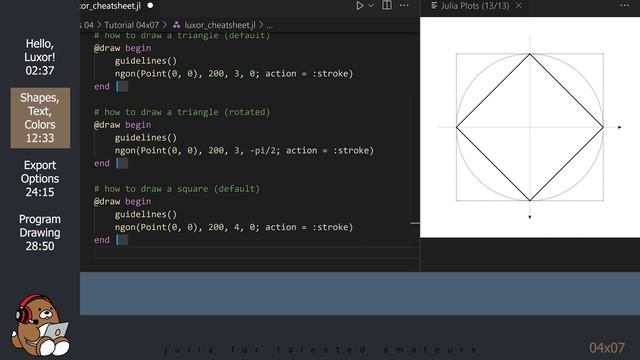Close the Julia Plots (13/13) tab
This screenshot has width=640, height=360.
518,6
